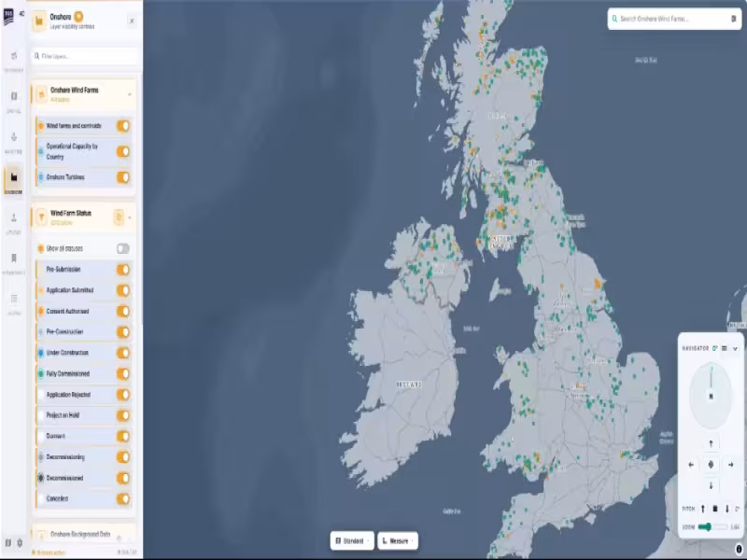Click the icon at right of search box
The height and width of the screenshot is (560, 747).
coord(733,19)
